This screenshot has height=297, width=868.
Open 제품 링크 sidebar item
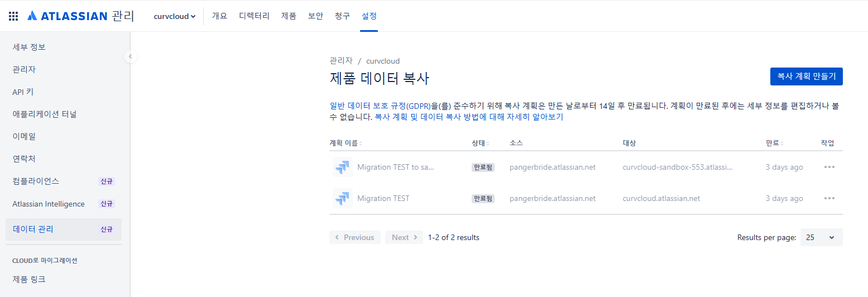click(64, 279)
